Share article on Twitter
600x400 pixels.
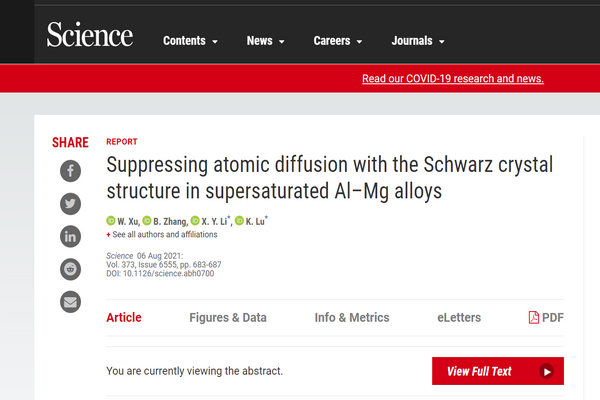70,204
